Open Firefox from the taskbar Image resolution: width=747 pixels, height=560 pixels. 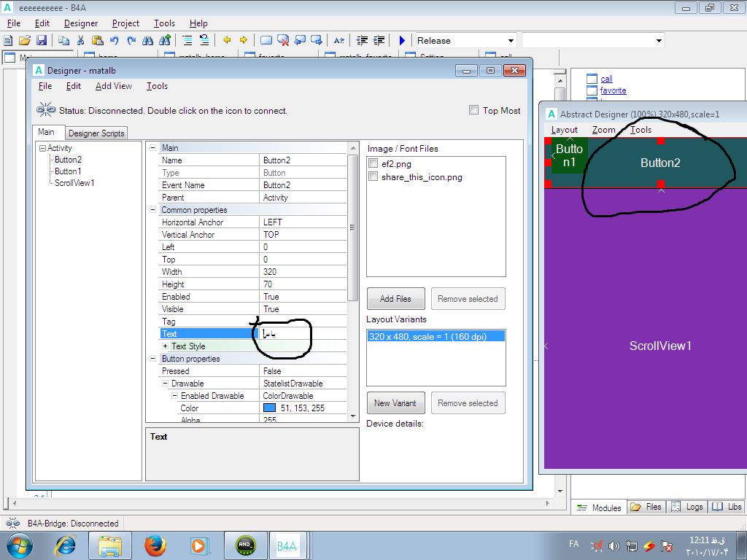point(155,545)
